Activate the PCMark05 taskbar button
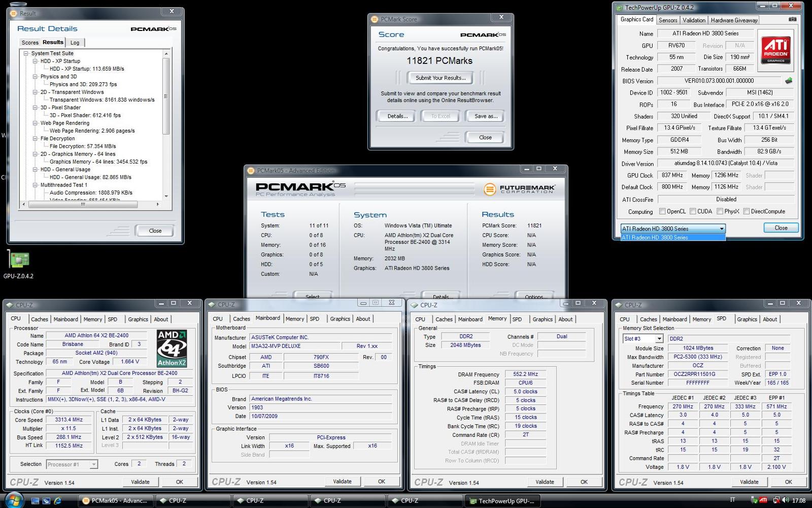Image resolution: width=812 pixels, height=508 pixels. [x=115, y=501]
